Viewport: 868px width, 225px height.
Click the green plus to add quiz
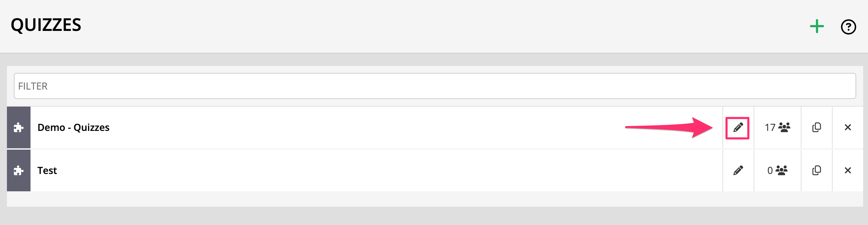pyautogui.click(x=817, y=26)
